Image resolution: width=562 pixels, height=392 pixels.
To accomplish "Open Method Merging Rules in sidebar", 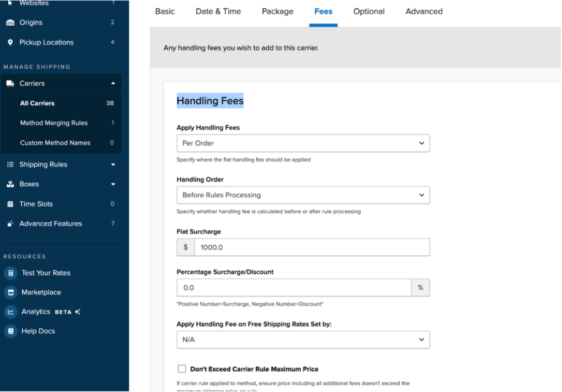I will tap(54, 123).
